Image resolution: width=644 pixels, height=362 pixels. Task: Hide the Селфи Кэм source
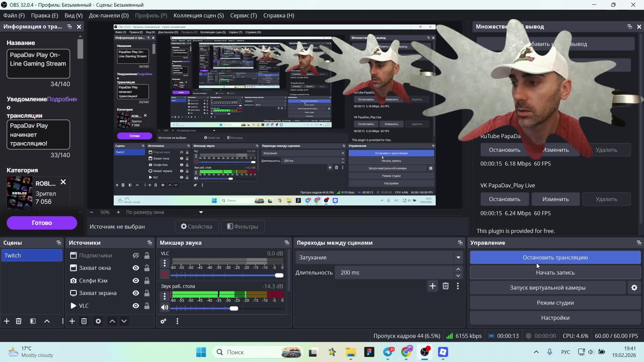tap(136, 281)
